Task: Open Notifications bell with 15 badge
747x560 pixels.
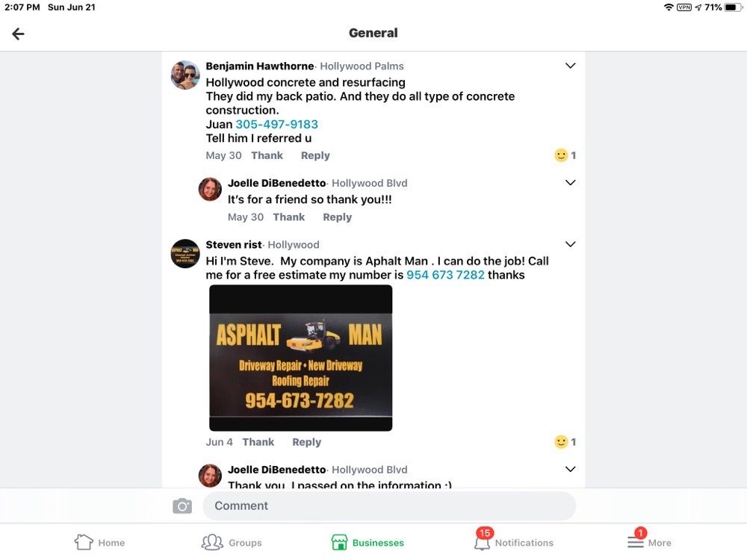Action: pos(482,540)
